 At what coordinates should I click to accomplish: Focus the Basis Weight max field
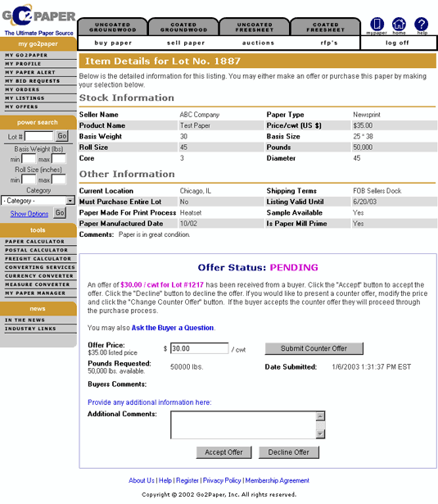pos(59,159)
